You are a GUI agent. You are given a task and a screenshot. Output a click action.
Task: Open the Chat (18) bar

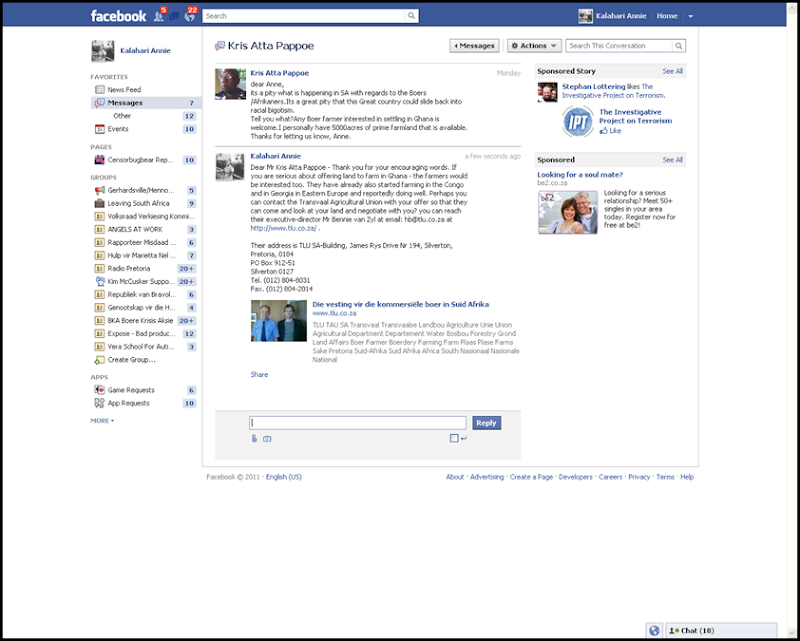coord(721,631)
